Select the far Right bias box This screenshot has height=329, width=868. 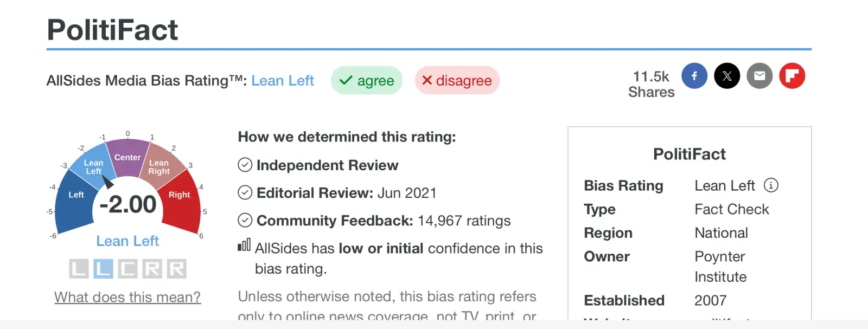click(x=176, y=269)
